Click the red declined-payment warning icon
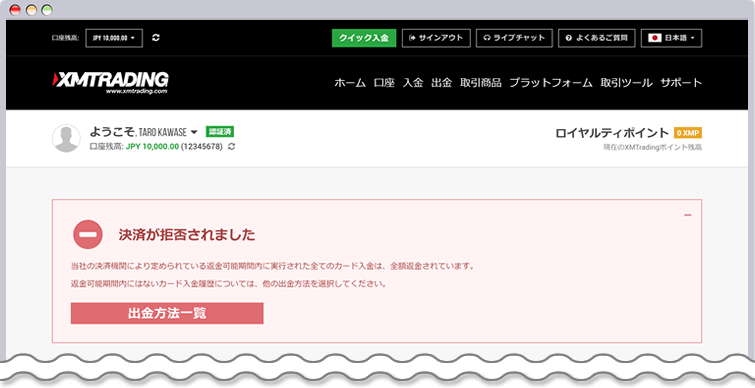755x388 pixels. 88,234
